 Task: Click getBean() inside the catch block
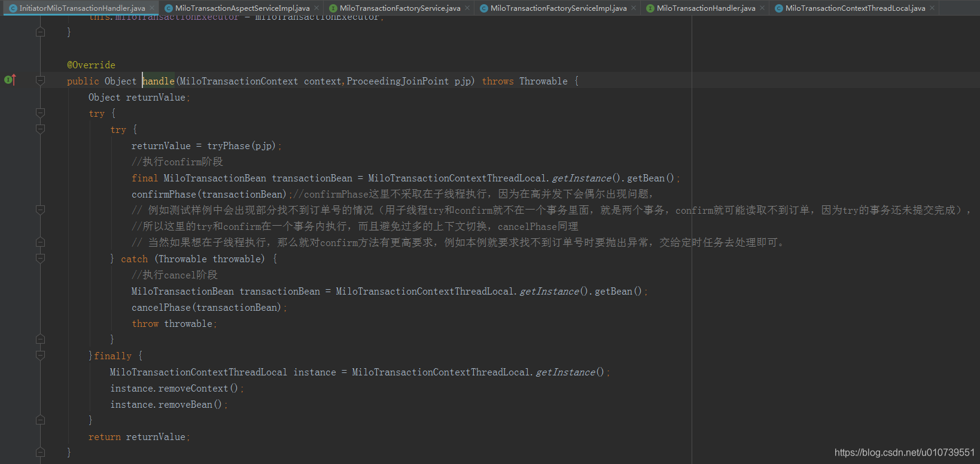(618, 291)
